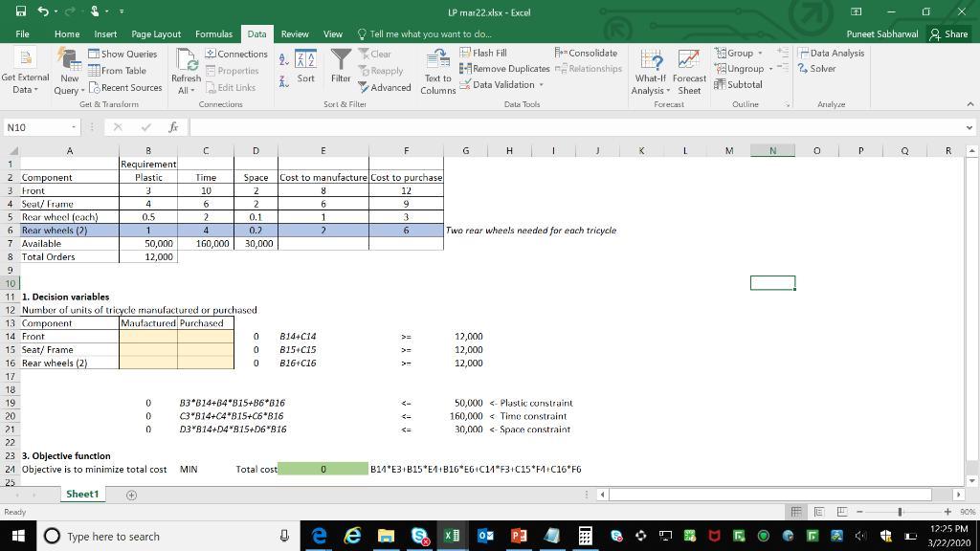Screen dimensions: 980x551
Task: Collapse the ribbon using the chevron
Action: point(969,104)
